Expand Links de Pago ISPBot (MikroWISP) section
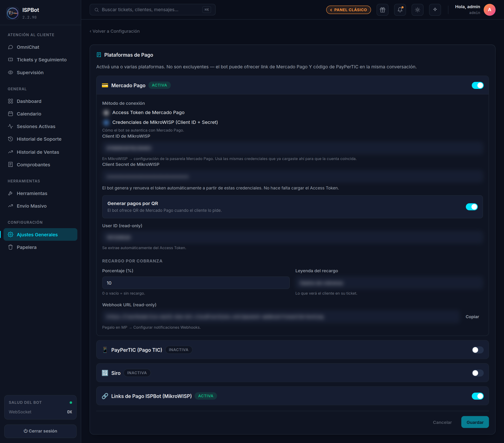 click(292, 396)
